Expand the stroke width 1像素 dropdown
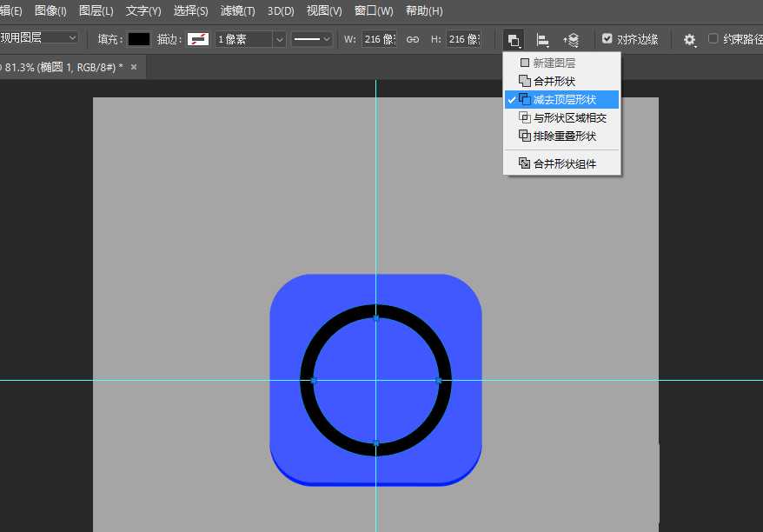Viewport: 763px width, 532px height. coord(279,39)
